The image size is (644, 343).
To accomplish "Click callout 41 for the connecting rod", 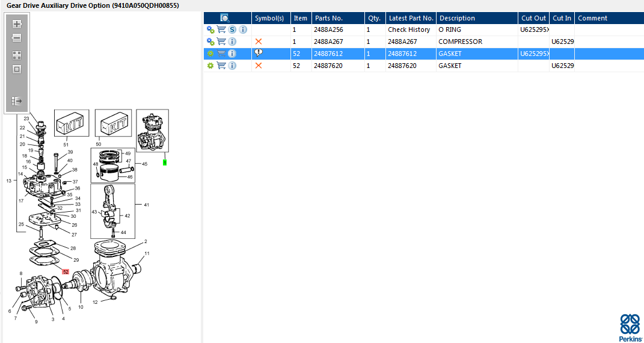I will (146, 205).
